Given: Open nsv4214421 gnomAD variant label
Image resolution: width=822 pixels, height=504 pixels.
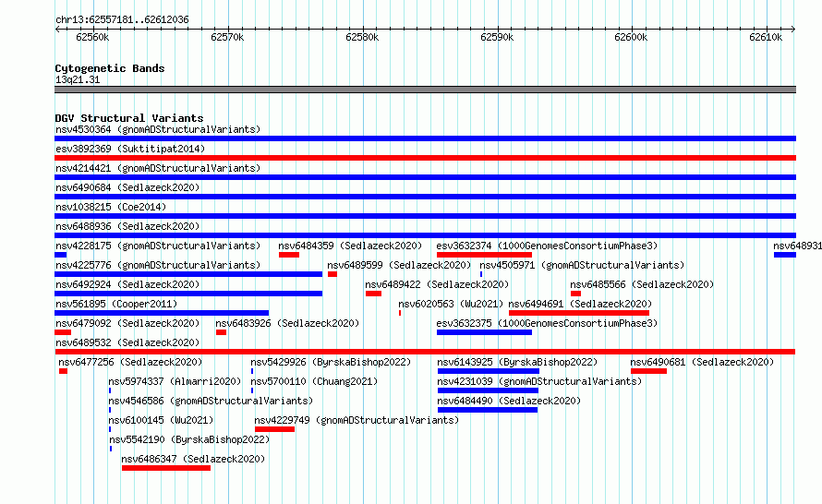Looking at the screenshot, I should click(158, 168).
